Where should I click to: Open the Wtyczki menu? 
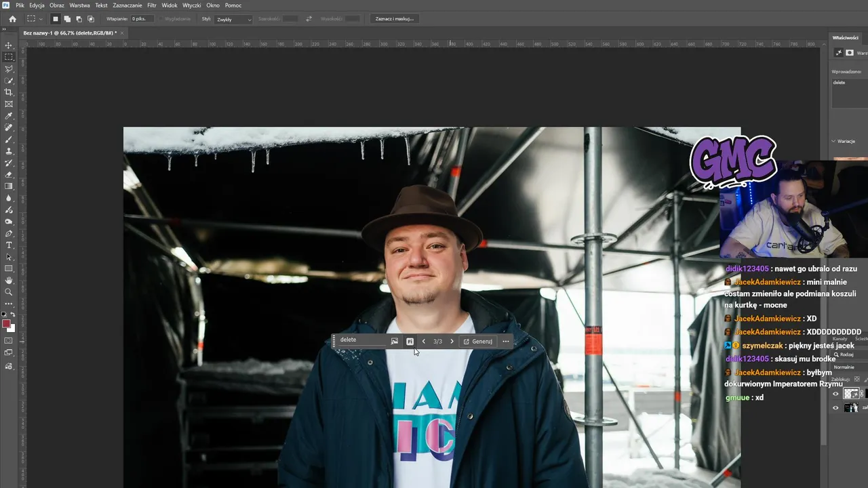click(x=192, y=5)
